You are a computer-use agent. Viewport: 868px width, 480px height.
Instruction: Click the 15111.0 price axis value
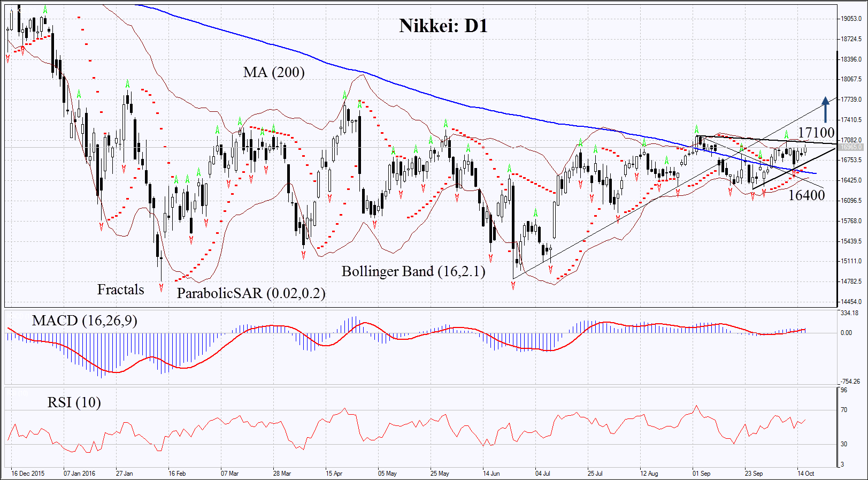point(851,261)
